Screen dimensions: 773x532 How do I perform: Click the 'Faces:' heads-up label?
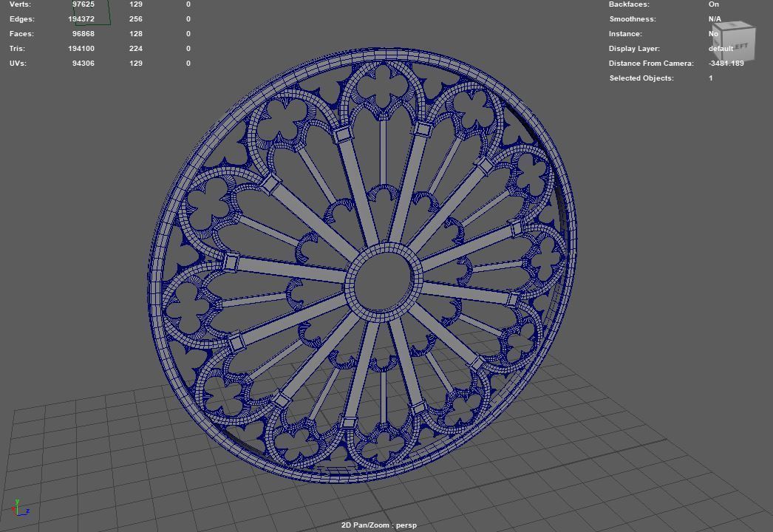pos(21,33)
